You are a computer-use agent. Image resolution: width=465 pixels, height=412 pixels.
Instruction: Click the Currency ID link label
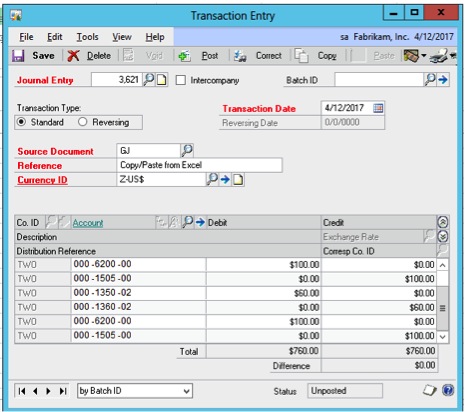pos(42,180)
